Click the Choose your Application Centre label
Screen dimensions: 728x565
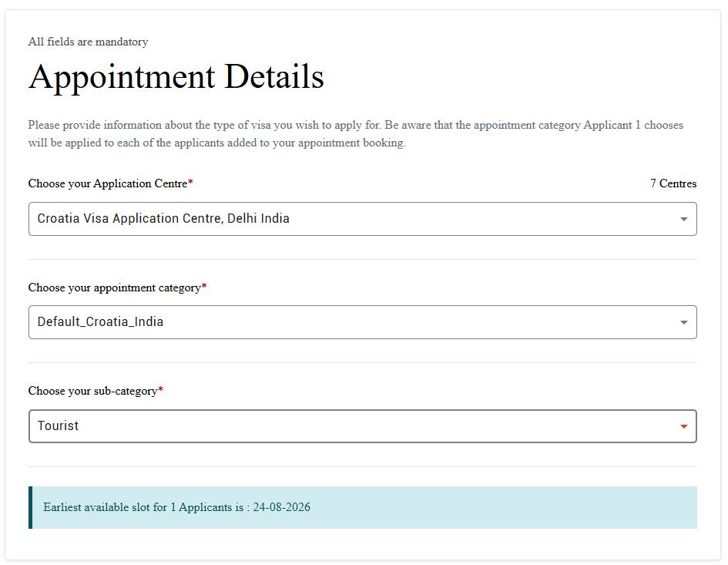tap(108, 183)
